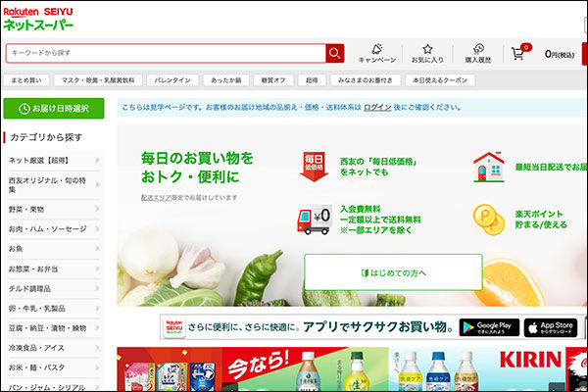The width and height of the screenshot is (588, 392).
Task: Select the あったか鍋 tab
Action: [225, 80]
